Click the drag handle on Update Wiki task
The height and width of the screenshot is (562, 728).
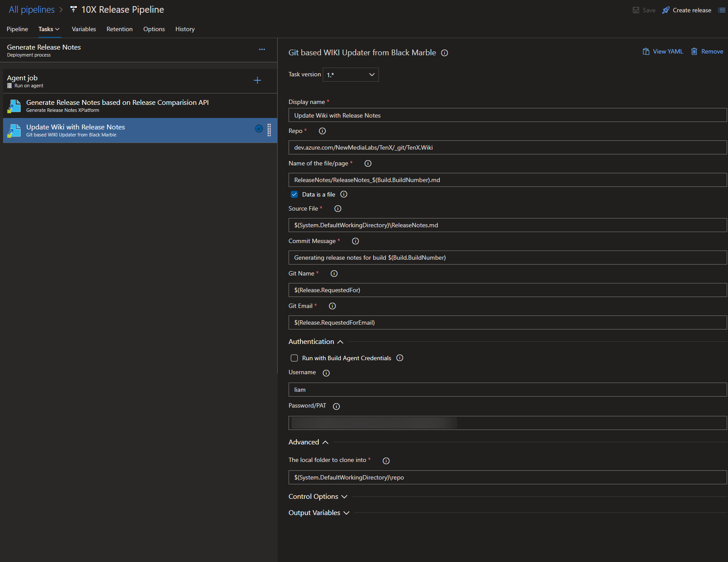pyautogui.click(x=269, y=130)
